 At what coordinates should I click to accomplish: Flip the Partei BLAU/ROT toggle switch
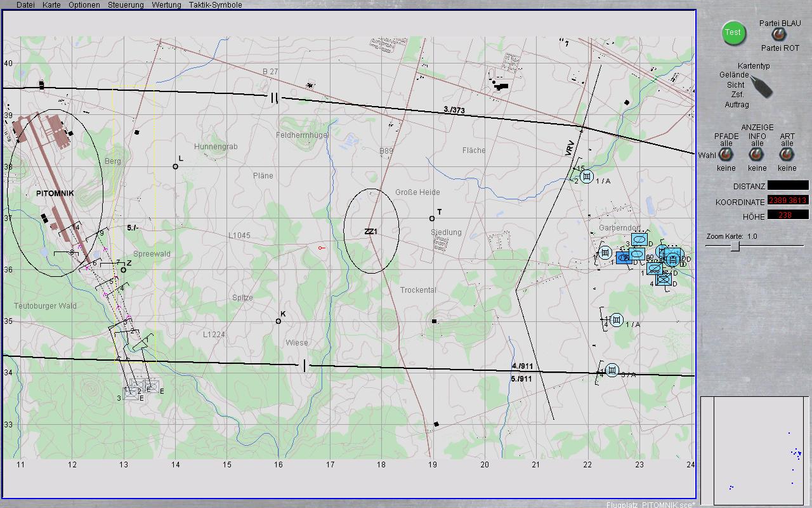point(777,36)
